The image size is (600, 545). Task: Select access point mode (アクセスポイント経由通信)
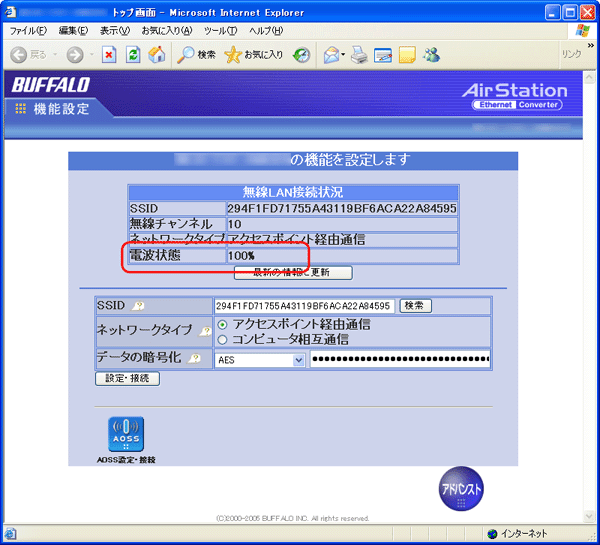(222, 325)
